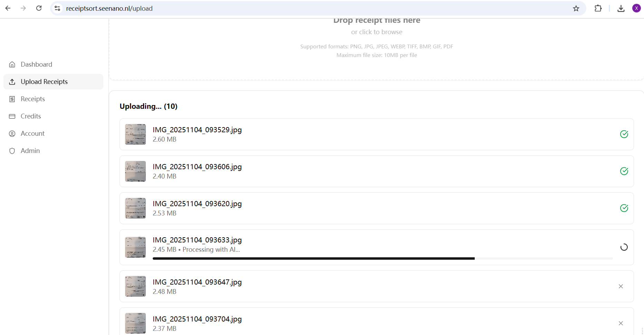Cancel upload of IMG_20251104_093704.jpg

point(621,323)
